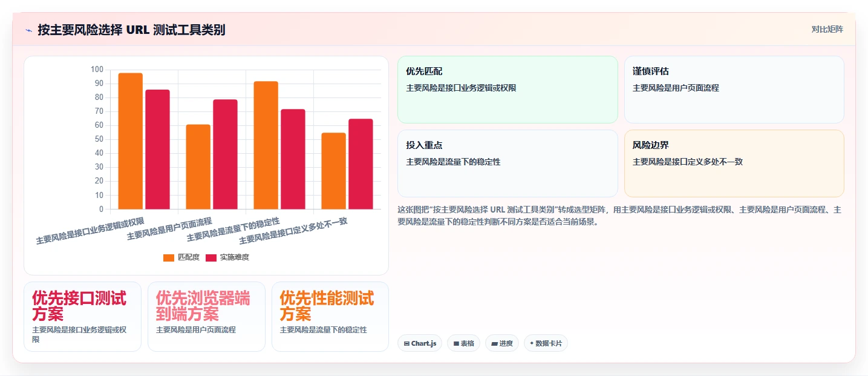Click the y-axis value 50
This screenshot has width=868, height=376.
(x=99, y=139)
